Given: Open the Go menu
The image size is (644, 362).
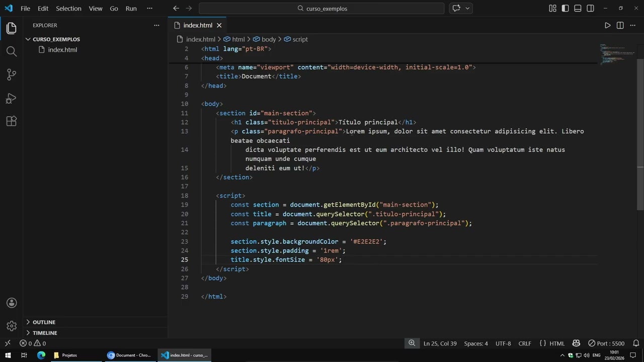Looking at the screenshot, I should 114,8.
